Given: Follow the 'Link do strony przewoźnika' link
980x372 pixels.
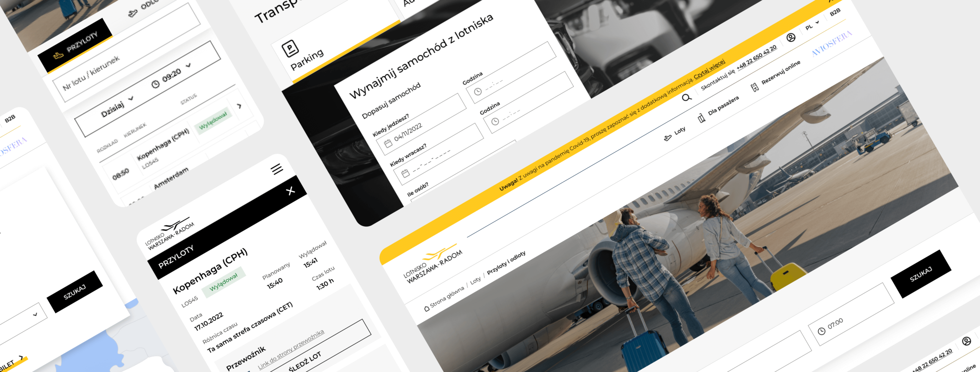Looking at the screenshot, I should pos(291,349).
